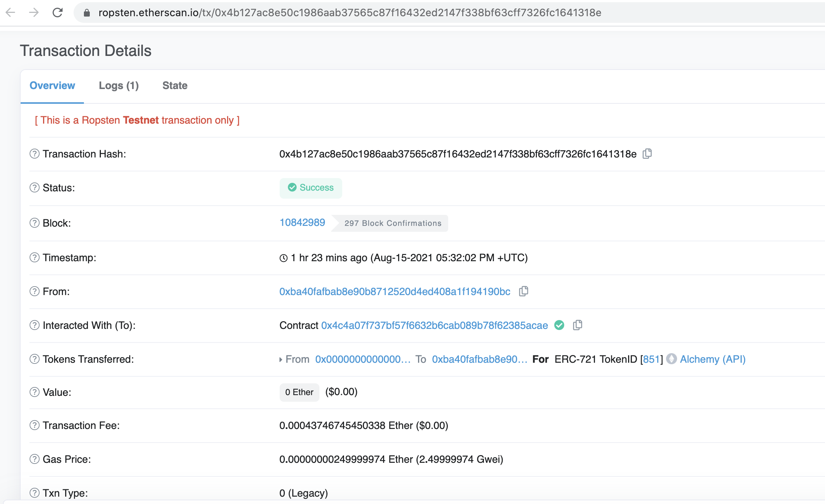Click the padlock icon in address bar
This screenshot has height=504, width=825.
tap(87, 13)
